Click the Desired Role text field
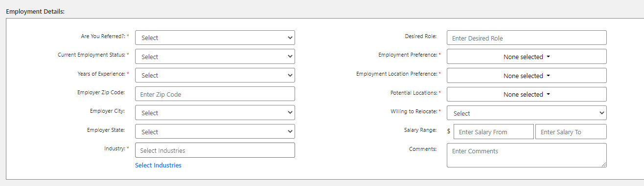644x186 pixels. (527, 38)
